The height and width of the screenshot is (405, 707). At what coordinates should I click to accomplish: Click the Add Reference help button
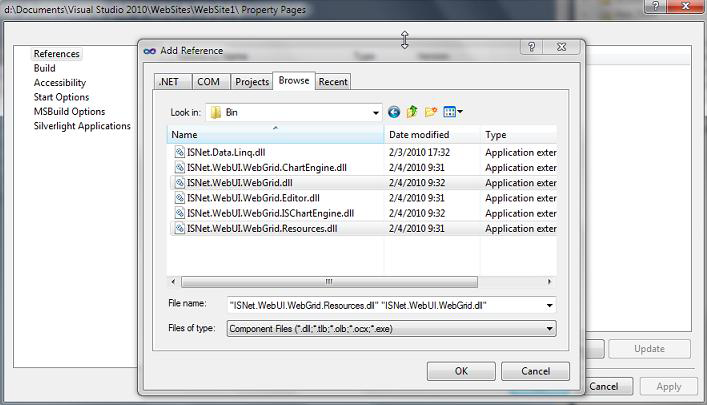pyautogui.click(x=532, y=47)
